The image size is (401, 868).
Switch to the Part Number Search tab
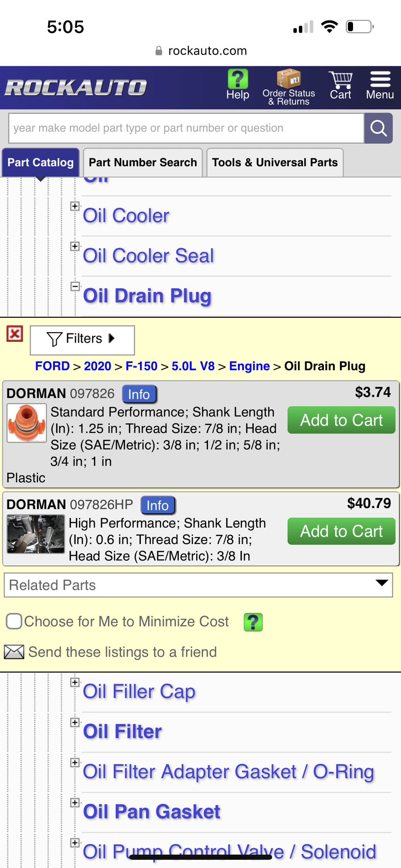click(x=143, y=162)
